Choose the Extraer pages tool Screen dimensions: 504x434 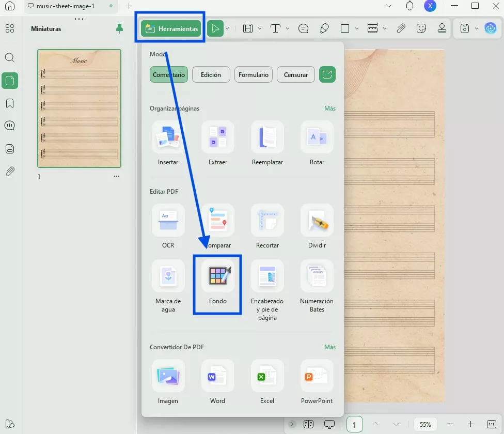tap(217, 143)
